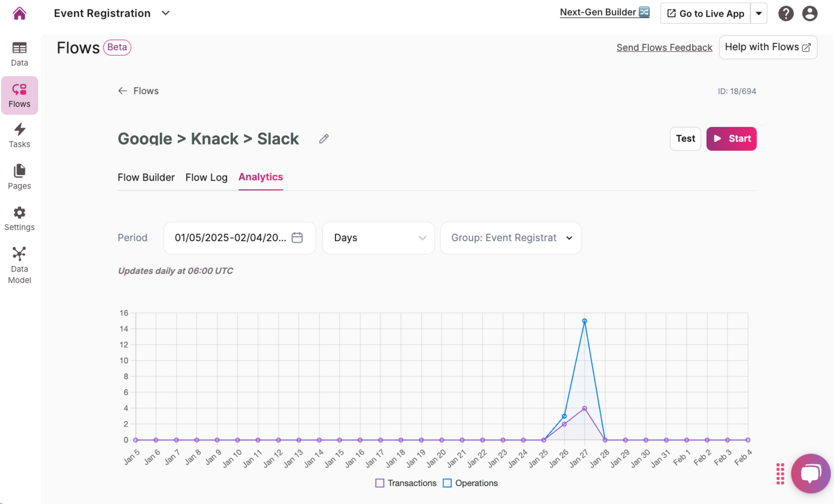Go to Pages in the sidebar

[x=19, y=177]
